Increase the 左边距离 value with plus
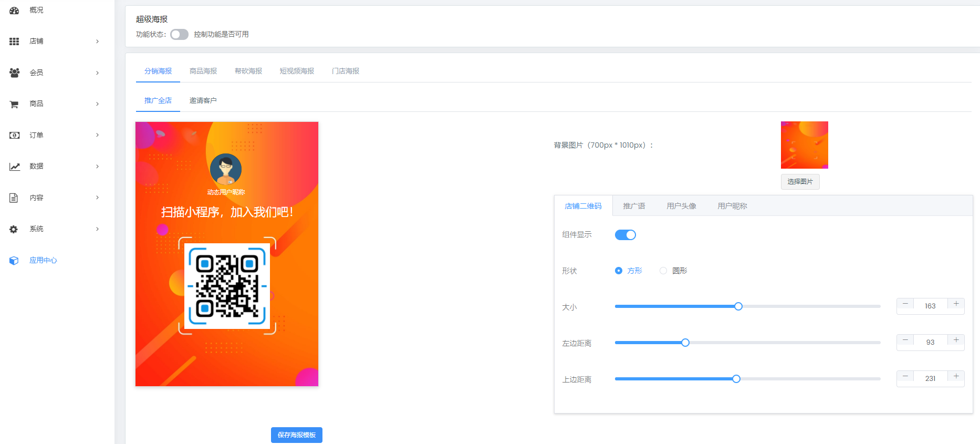Image resolution: width=980 pixels, height=444 pixels. 956,340
